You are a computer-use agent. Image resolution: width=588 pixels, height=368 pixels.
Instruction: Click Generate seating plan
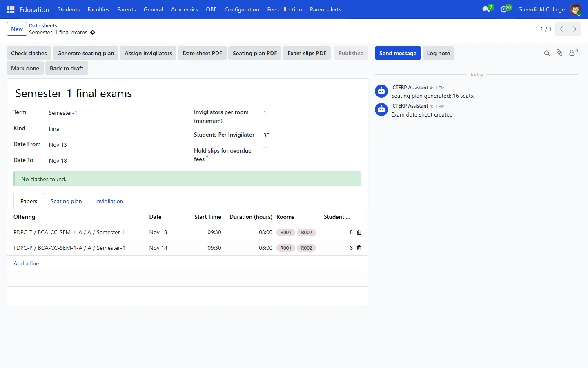pyautogui.click(x=86, y=53)
